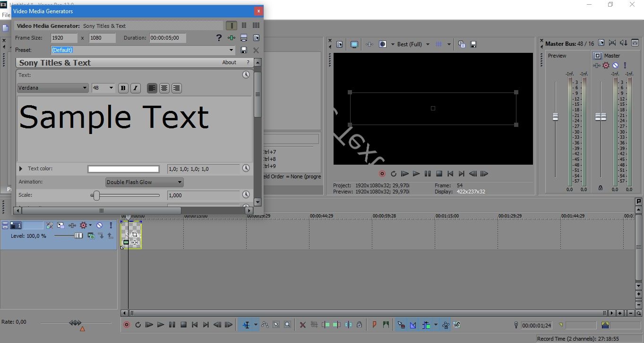644x343 pixels.
Task: Click animate clock icon for Text color
Action: 246,168
